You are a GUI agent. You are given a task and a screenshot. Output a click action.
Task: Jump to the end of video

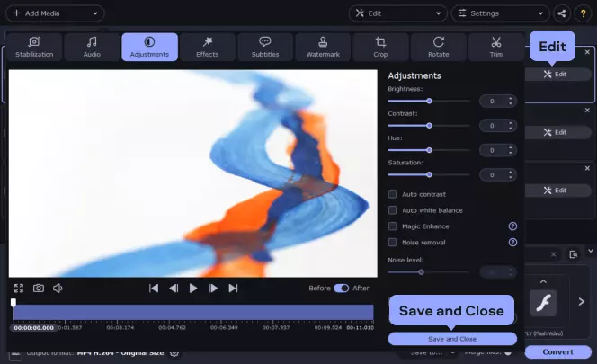coord(233,289)
